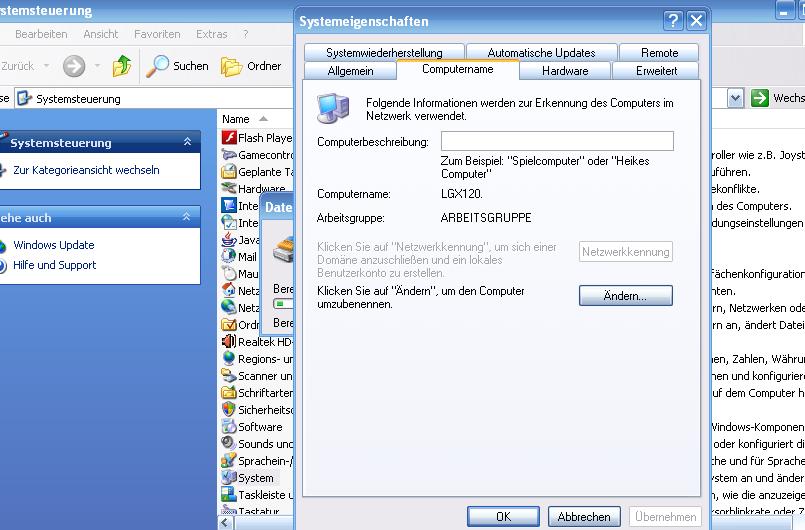Switch to the Systemwiederherstellung tab
The height and width of the screenshot is (530, 805).
[384, 52]
